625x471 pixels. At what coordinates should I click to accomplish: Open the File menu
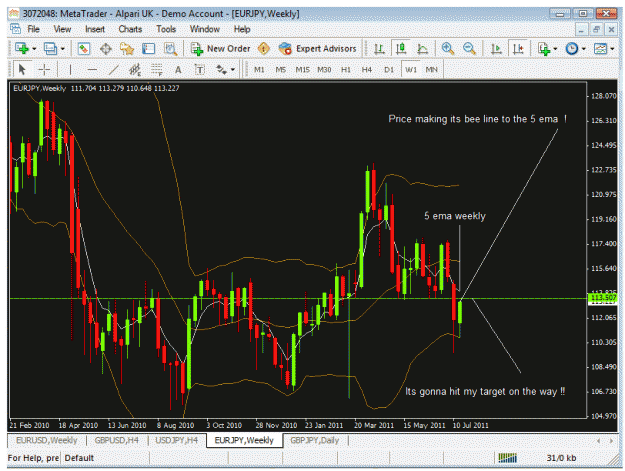tap(33, 29)
